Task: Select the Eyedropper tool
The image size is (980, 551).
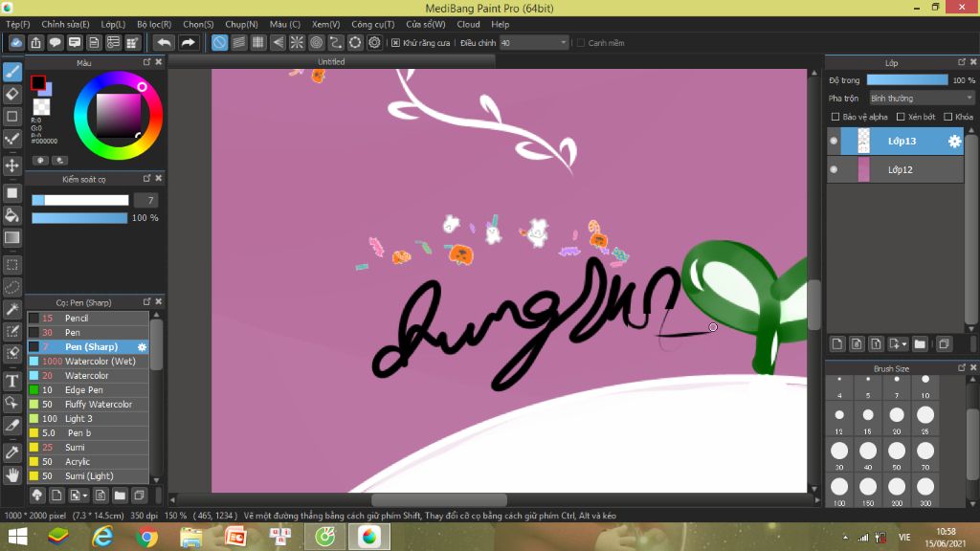Action: click(12, 452)
